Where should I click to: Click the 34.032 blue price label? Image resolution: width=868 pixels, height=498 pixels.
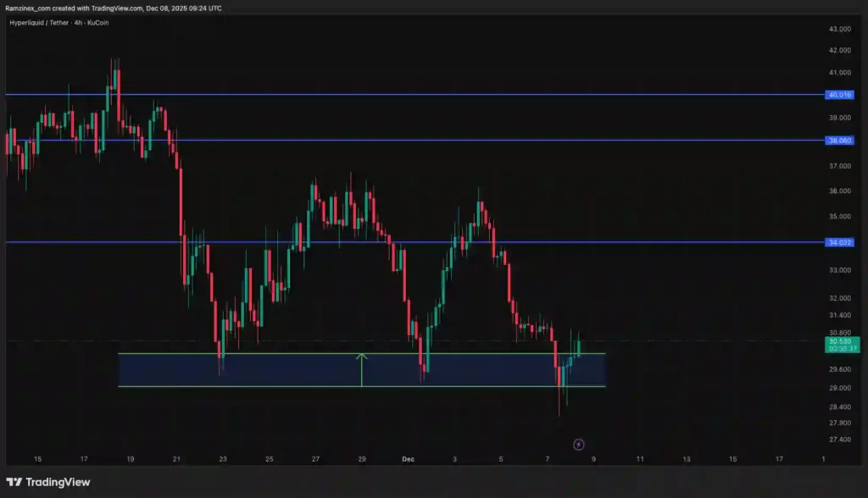[x=840, y=242]
